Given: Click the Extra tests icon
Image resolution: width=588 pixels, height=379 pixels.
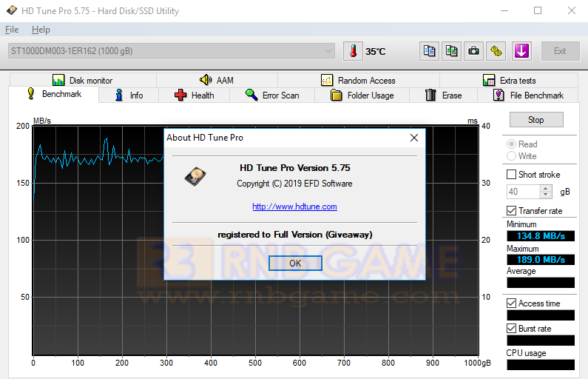Looking at the screenshot, I should (489, 80).
